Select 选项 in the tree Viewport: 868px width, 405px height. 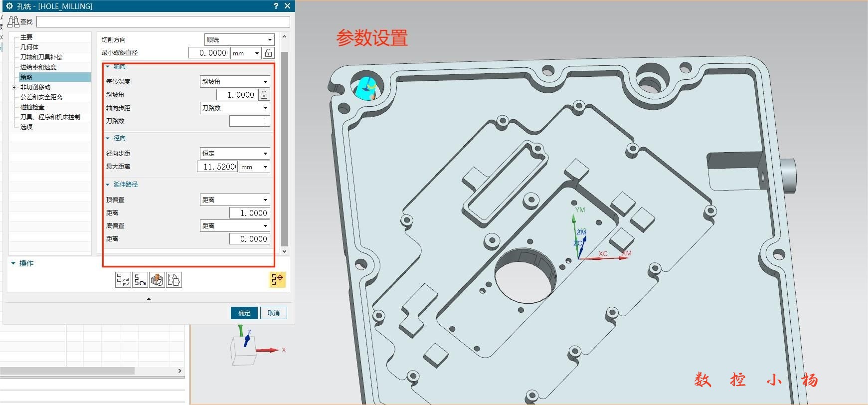pyautogui.click(x=26, y=127)
